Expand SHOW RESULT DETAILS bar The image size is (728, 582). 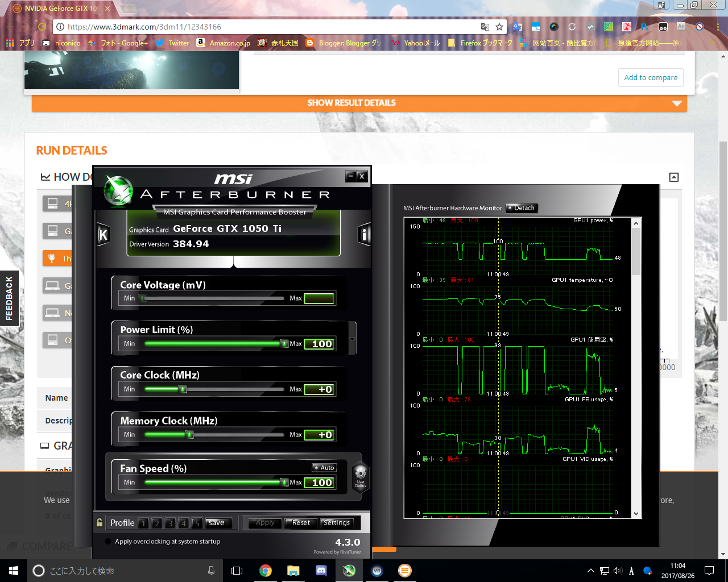[359, 103]
